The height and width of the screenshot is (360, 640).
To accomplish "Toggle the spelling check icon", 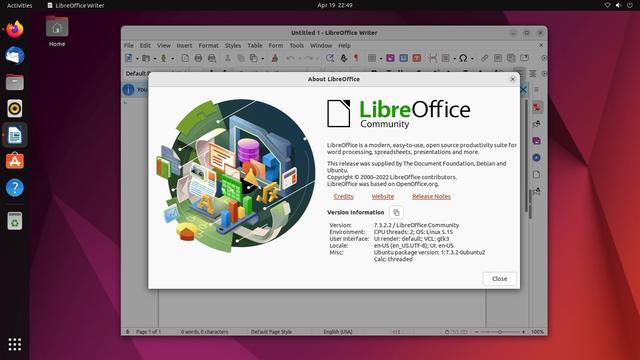I will 344,58.
